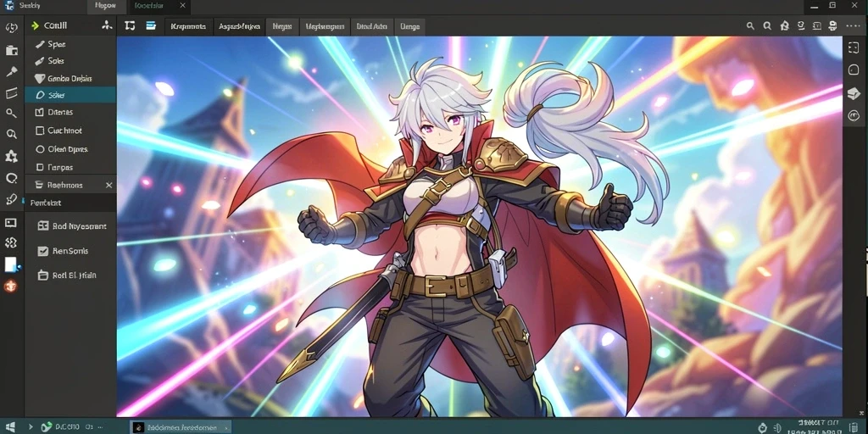Image resolution: width=868 pixels, height=434 pixels.
Task: Open the Dingo tab
Action: pos(409,26)
